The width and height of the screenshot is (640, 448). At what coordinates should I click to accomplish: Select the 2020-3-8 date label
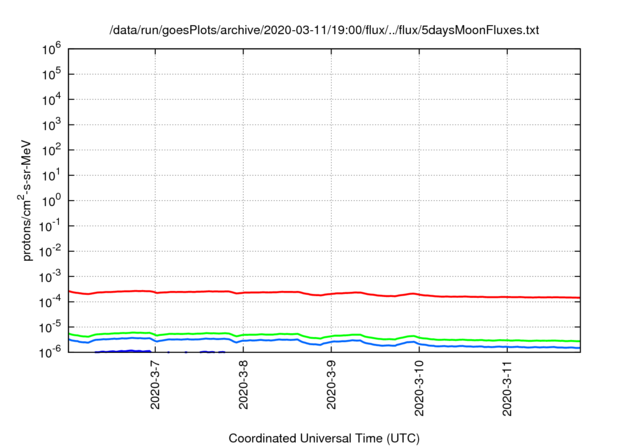coord(243,385)
